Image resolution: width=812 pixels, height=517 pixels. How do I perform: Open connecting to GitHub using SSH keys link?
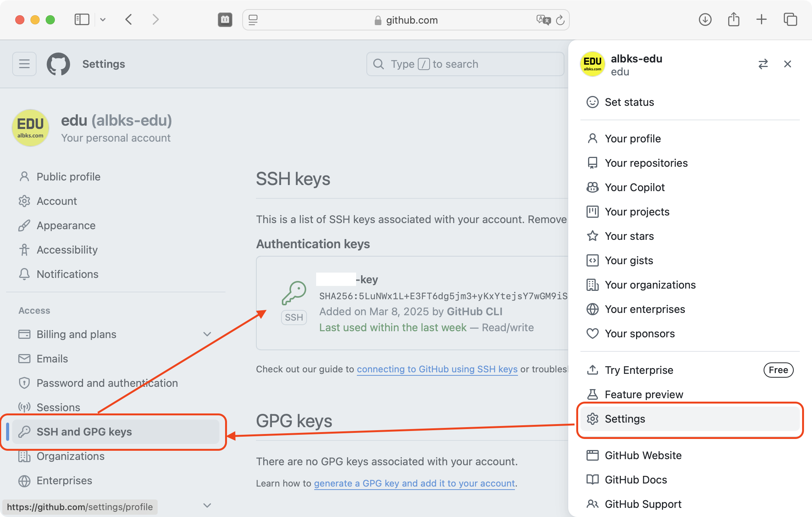[x=437, y=369]
